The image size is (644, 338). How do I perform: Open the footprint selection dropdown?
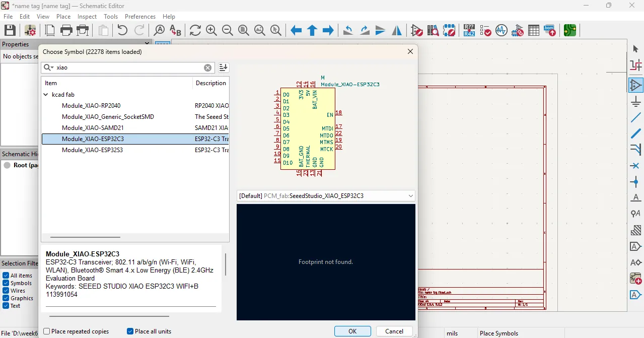click(x=410, y=196)
